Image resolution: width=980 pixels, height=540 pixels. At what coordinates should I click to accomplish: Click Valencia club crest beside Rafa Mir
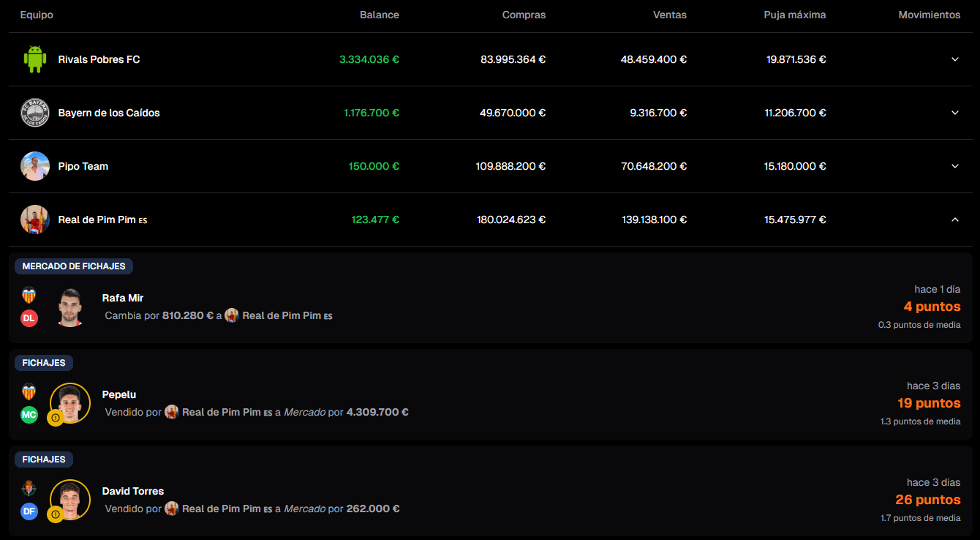coord(29,295)
